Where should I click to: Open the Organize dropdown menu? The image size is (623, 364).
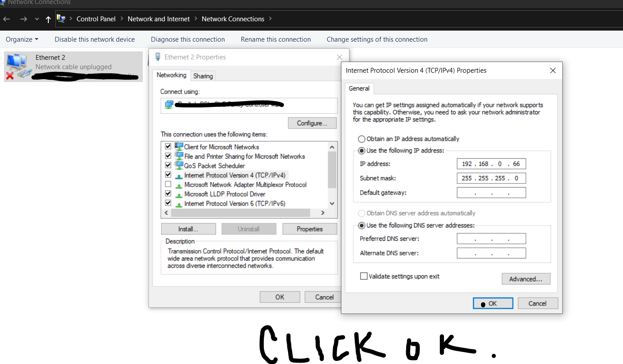point(22,39)
